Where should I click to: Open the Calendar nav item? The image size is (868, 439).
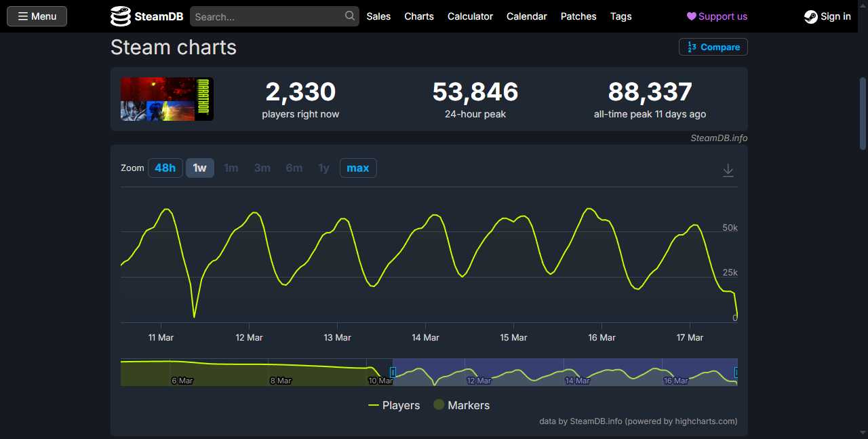527,16
